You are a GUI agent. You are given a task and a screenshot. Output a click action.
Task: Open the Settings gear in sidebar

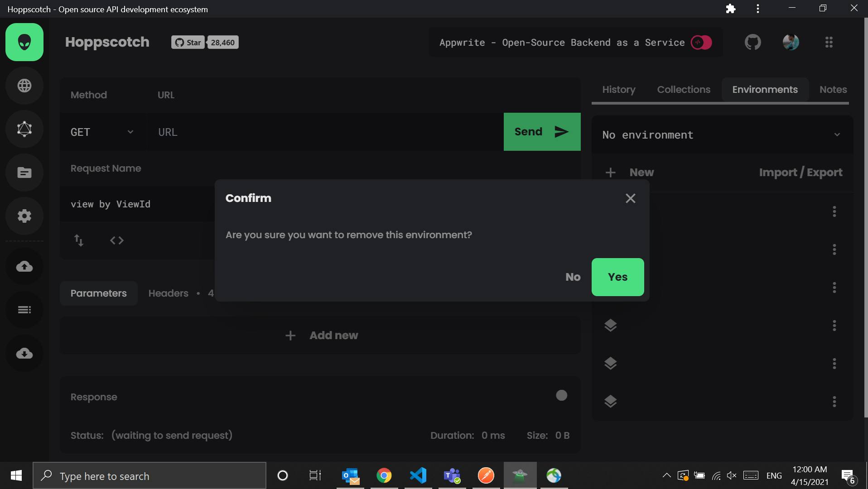(24, 216)
